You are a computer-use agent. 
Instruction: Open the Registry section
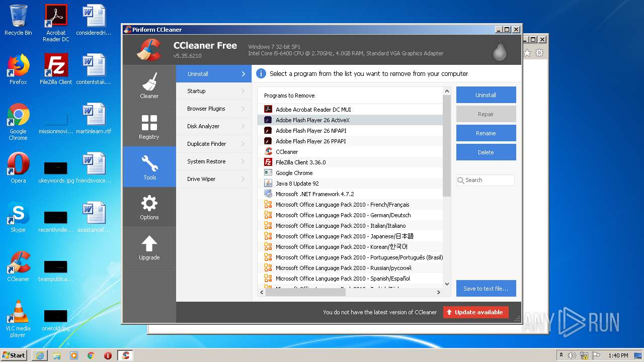pyautogui.click(x=149, y=126)
